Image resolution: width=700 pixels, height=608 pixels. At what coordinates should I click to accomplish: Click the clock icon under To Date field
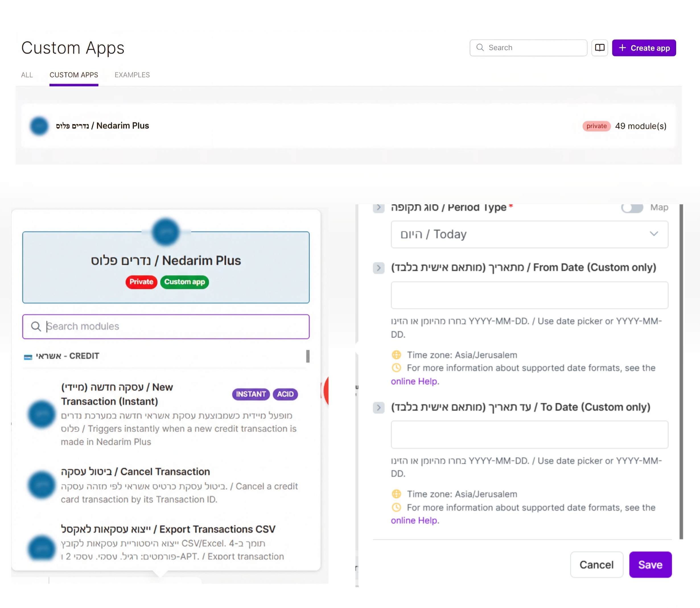396,508
